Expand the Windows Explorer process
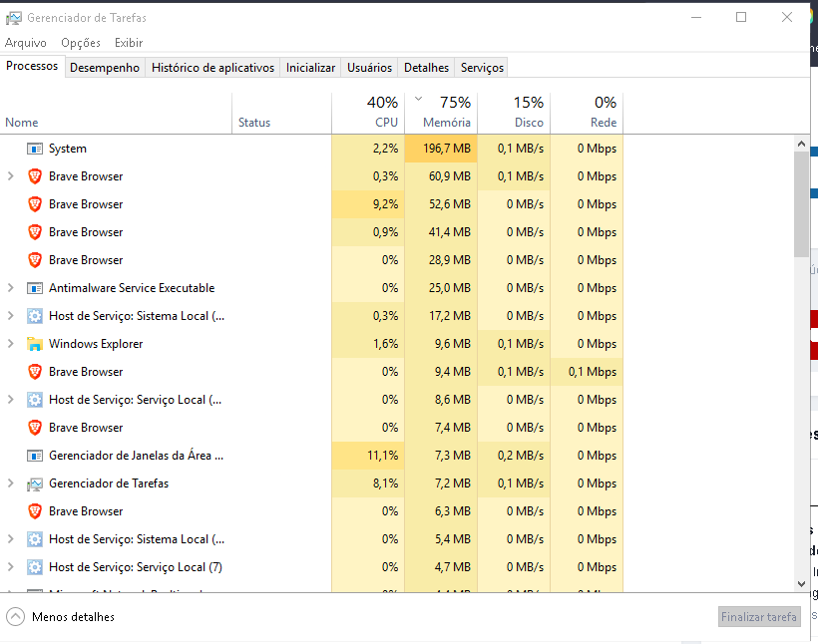This screenshot has width=818, height=644. point(10,344)
